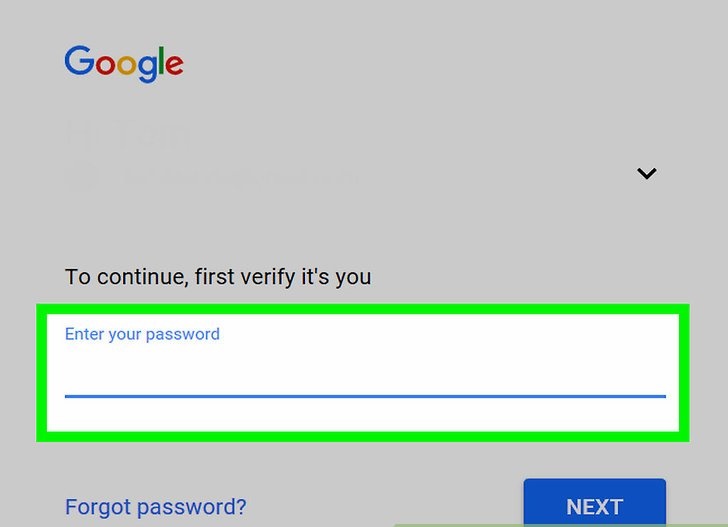Image resolution: width=728 pixels, height=527 pixels.
Task: Click the red letter o in the logo
Action: [x=103, y=66]
